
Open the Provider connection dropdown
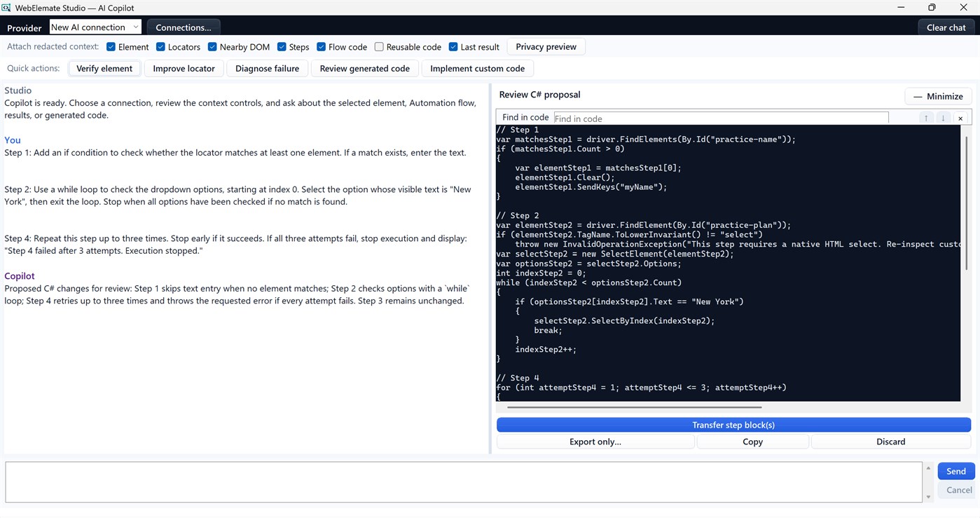click(x=95, y=27)
